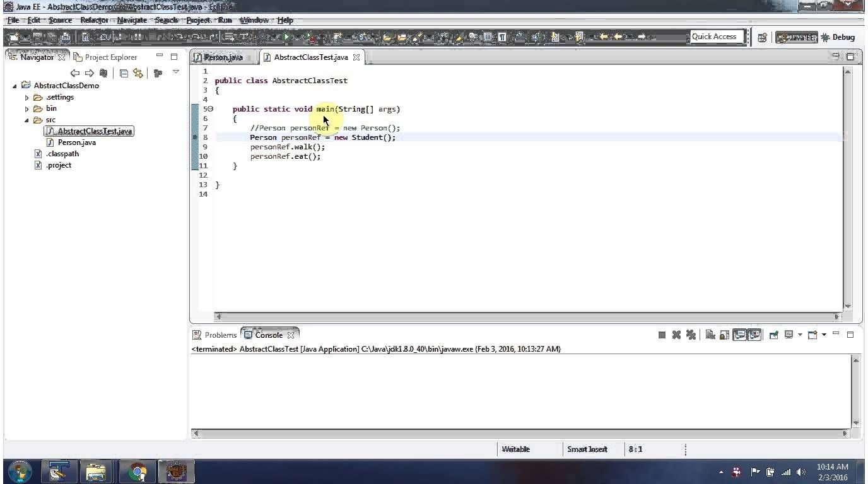This screenshot has height=484, width=868.
Task: Open the Run menu
Action: point(225,20)
